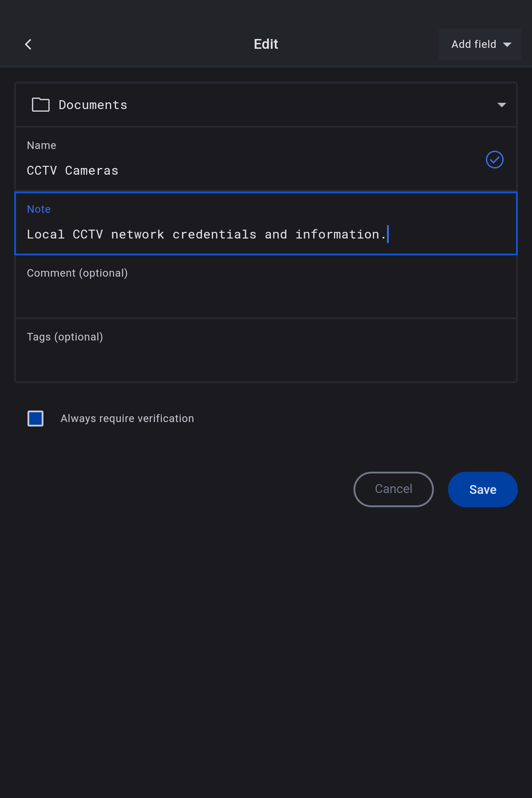Click the caret arrow next to Add field
Viewport: 532px width, 798px height.
click(507, 44)
